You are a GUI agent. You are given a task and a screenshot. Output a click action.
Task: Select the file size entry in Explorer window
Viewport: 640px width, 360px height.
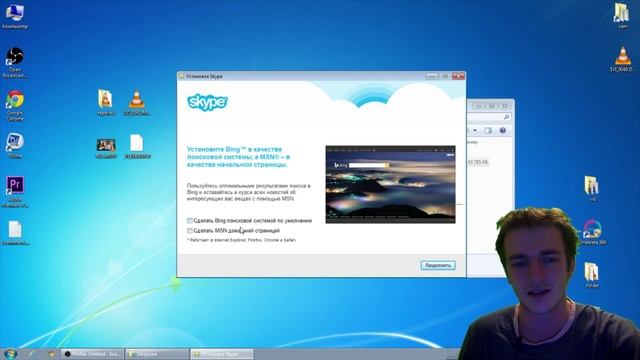478,162
